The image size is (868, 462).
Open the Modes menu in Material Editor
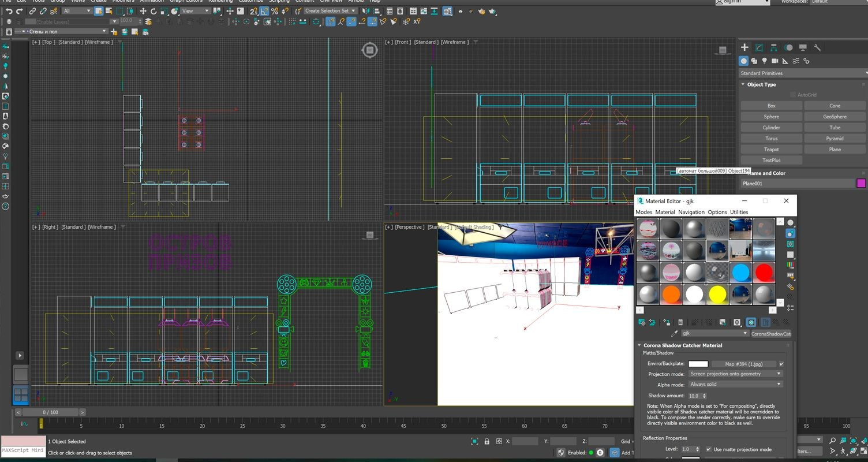[x=643, y=212]
